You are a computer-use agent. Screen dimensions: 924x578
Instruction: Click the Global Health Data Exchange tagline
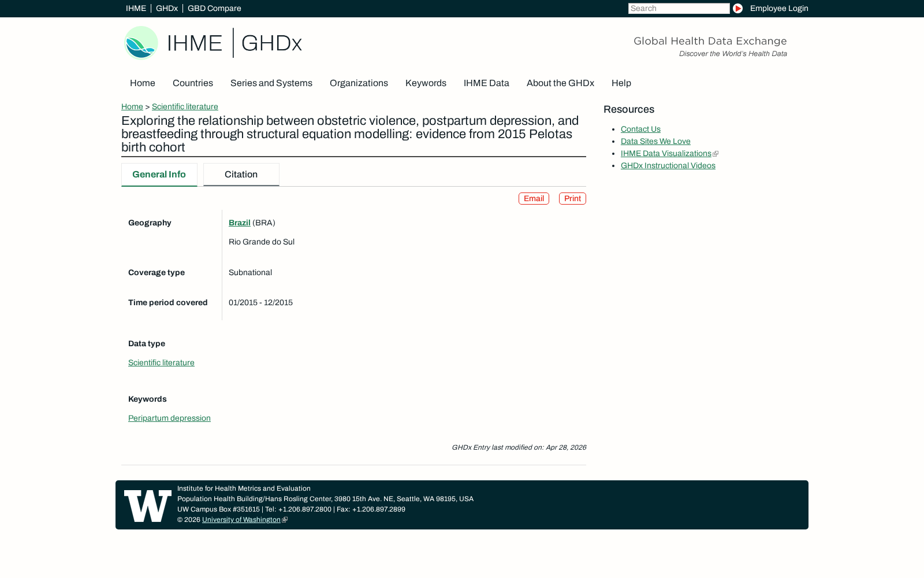point(710,41)
